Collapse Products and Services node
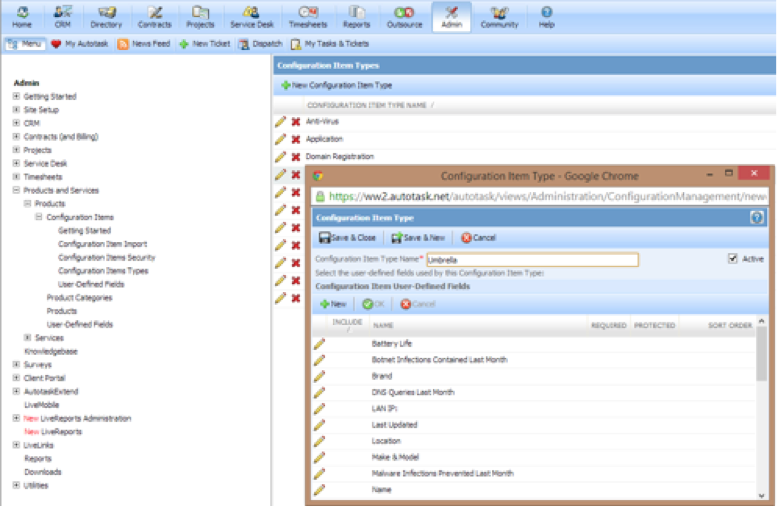This screenshot has width=777, height=507. pyautogui.click(x=16, y=190)
